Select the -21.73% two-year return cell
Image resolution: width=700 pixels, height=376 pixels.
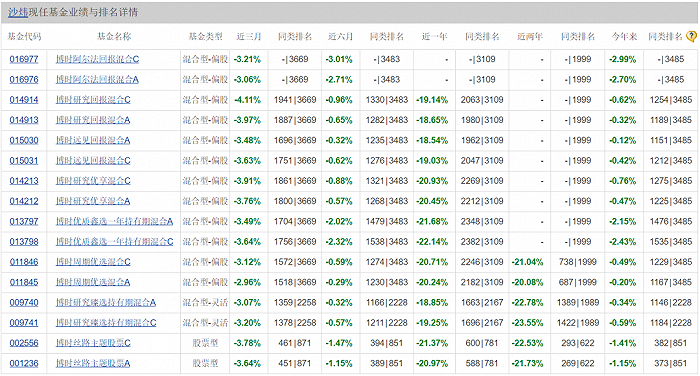coord(527,363)
